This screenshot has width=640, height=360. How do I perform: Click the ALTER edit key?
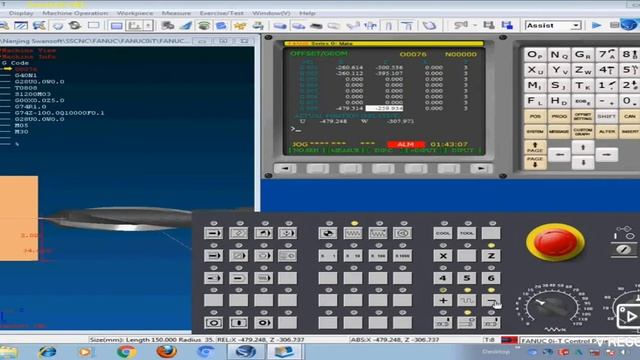[x=607, y=131]
